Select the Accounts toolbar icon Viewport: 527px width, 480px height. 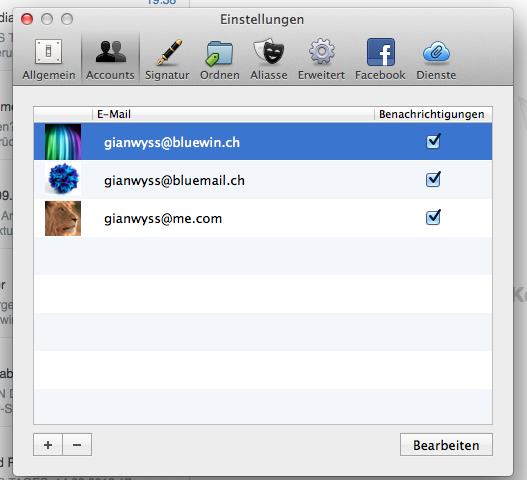(x=110, y=59)
